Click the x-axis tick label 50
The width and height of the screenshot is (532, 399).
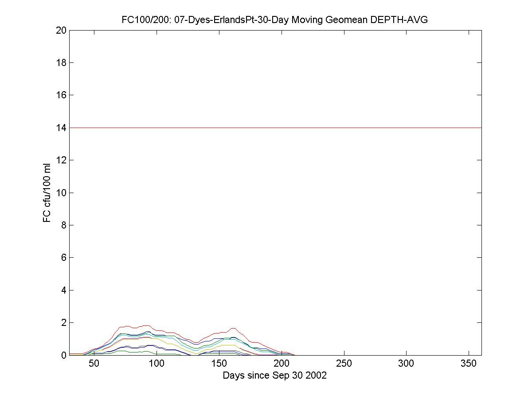[x=94, y=364]
